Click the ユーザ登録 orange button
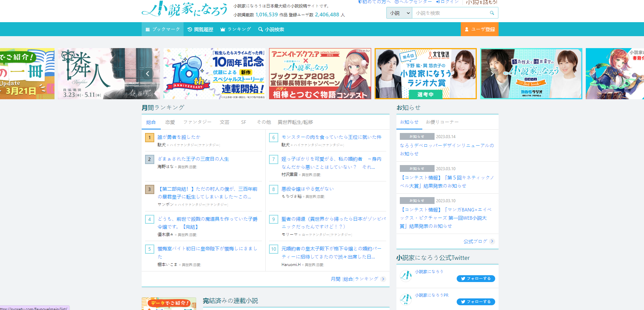644x310 pixels. point(480,29)
